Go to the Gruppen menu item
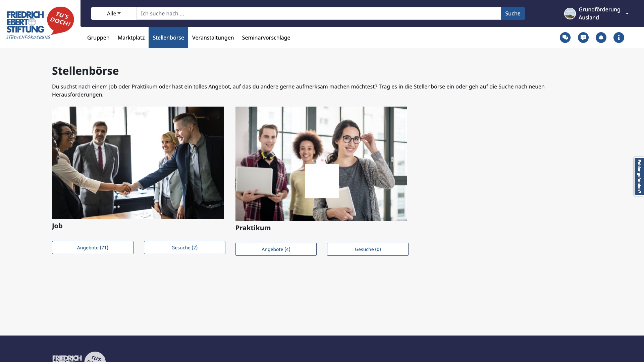The width and height of the screenshot is (644, 362). point(98,38)
